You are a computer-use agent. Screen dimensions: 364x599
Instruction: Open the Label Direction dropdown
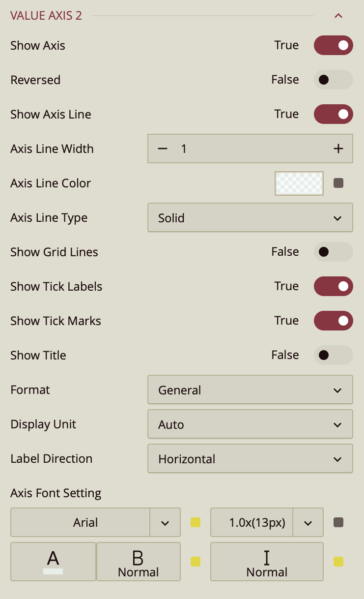(x=250, y=458)
